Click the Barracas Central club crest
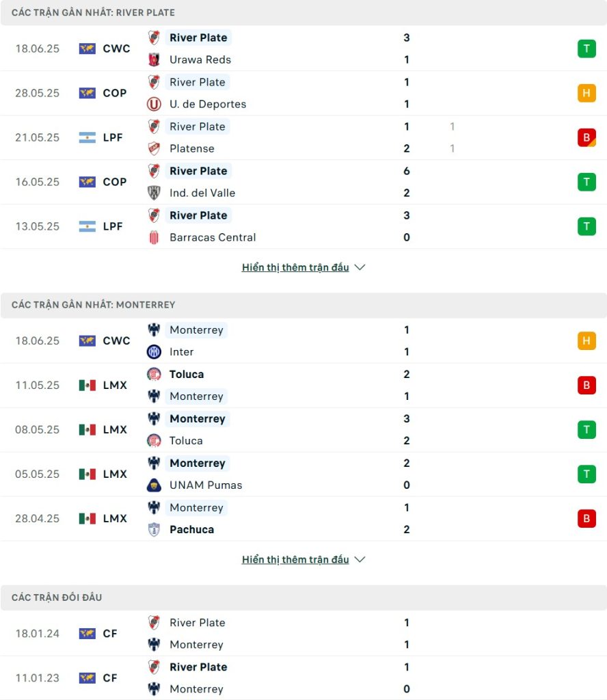This screenshot has height=700, width=607. (x=154, y=237)
